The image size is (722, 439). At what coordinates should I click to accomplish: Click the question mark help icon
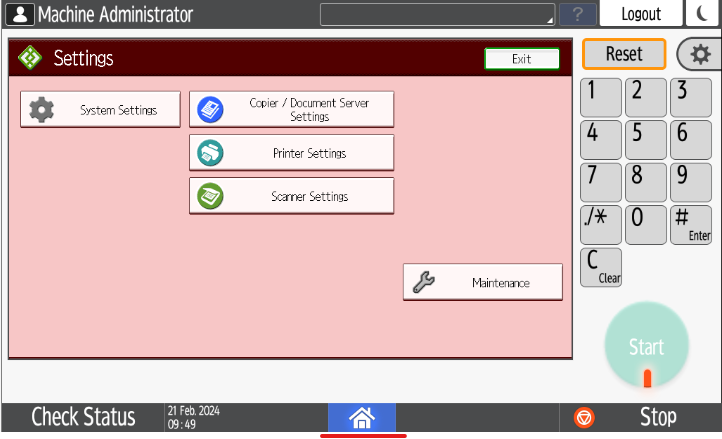point(577,14)
